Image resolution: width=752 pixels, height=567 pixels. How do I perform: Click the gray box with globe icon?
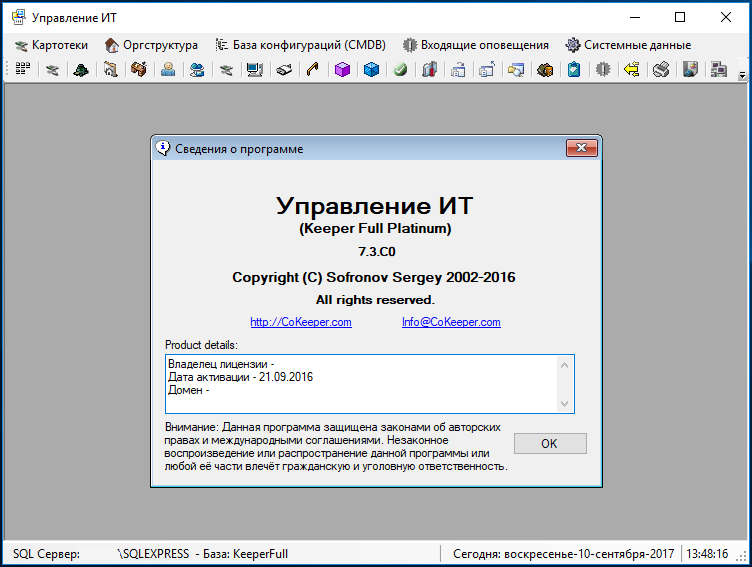tap(690, 70)
